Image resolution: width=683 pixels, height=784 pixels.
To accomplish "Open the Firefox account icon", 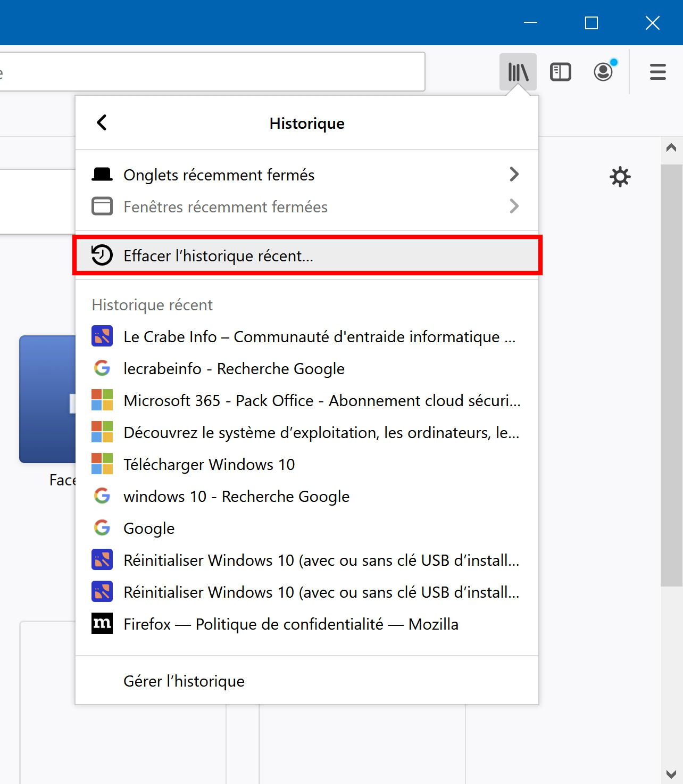I will click(x=604, y=71).
